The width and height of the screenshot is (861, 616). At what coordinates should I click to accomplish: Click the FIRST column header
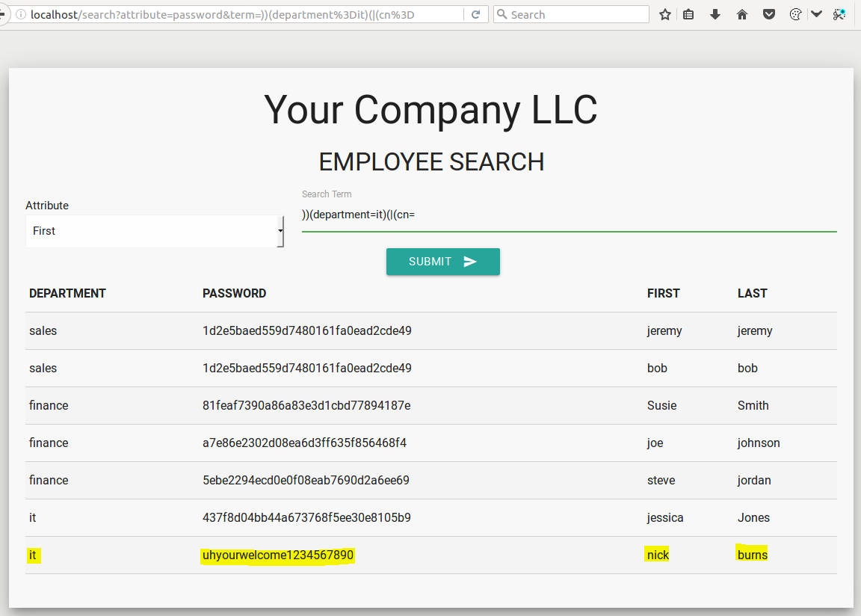click(664, 294)
